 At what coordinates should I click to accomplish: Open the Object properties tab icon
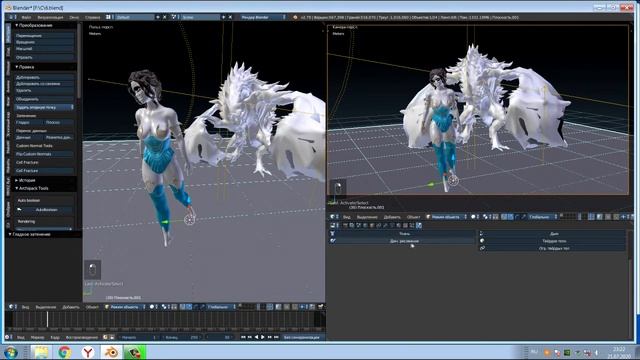coord(371,225)
